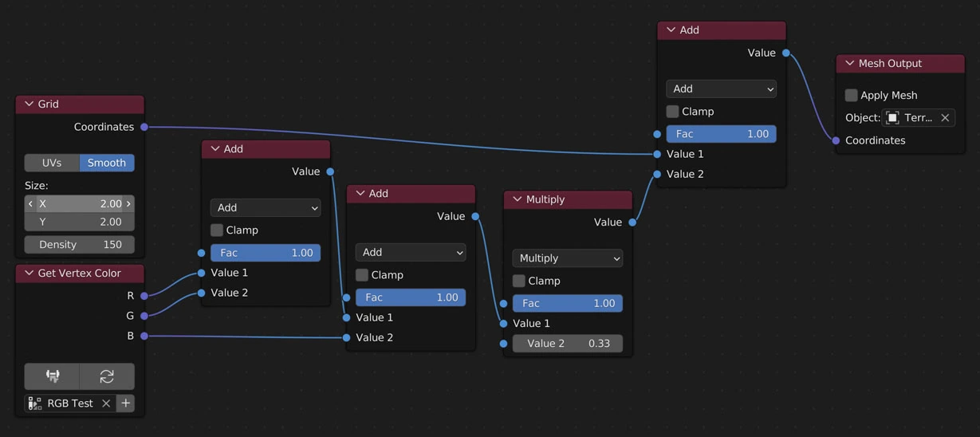This screenshot has height=437, width=980.
Task: Select the Smooth option in Grid
Action: 107,163
